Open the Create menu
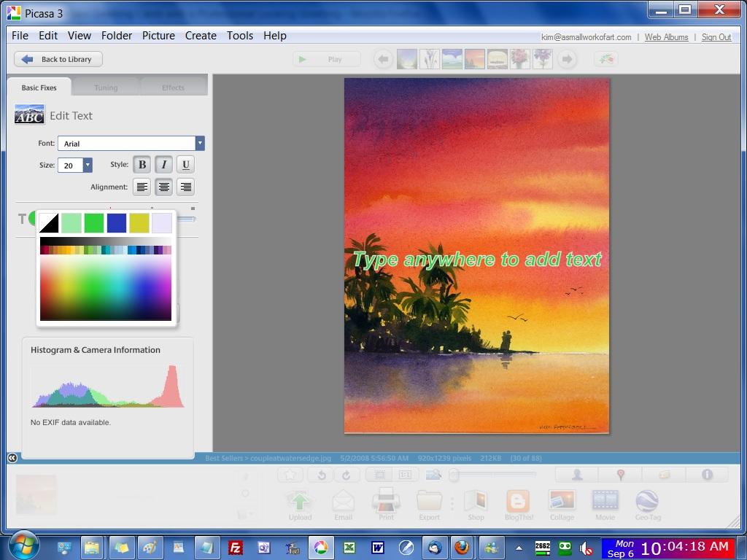Screen dimensions: 747x560 click(x=201, y=36)
